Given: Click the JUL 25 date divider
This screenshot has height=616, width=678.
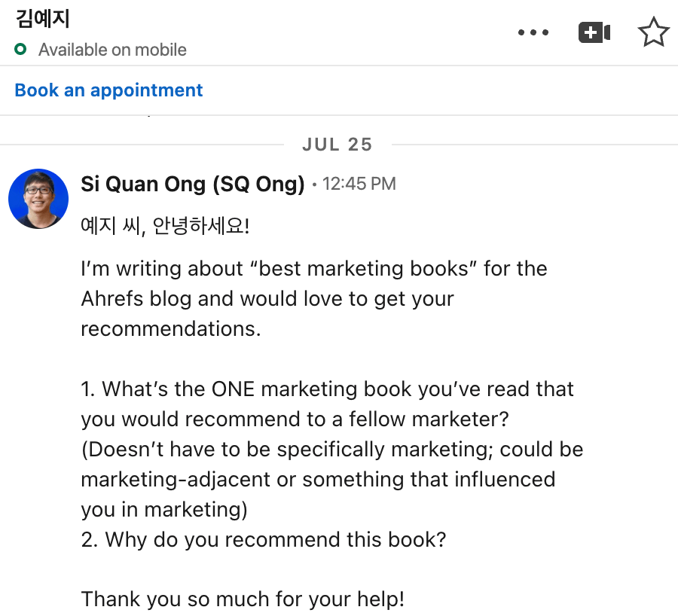Looking at the screenshot, I should point(337,144).
